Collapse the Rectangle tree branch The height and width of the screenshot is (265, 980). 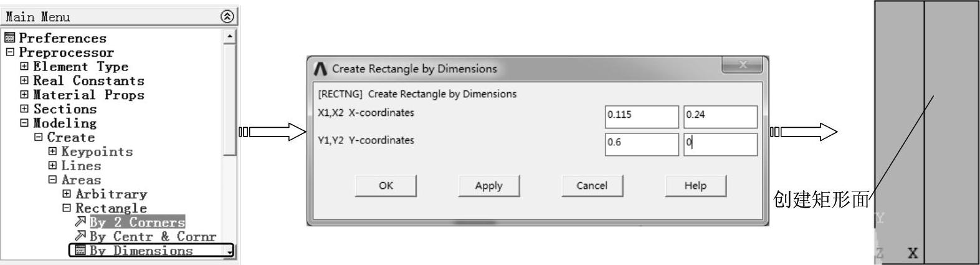(x=67, y=208)
